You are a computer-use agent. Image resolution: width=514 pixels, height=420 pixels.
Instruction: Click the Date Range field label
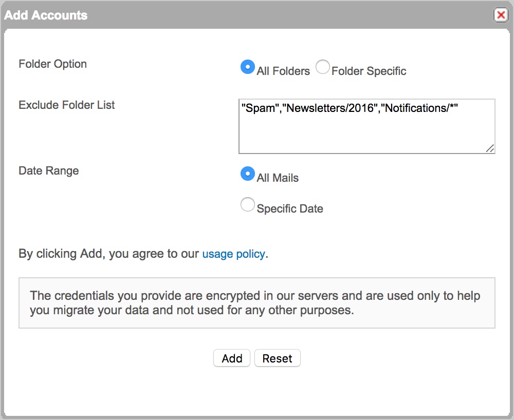coord(48,171)
